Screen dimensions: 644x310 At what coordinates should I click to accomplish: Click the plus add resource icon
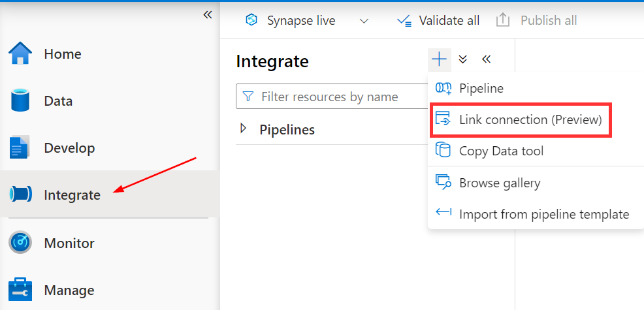[x=440, y=59]
